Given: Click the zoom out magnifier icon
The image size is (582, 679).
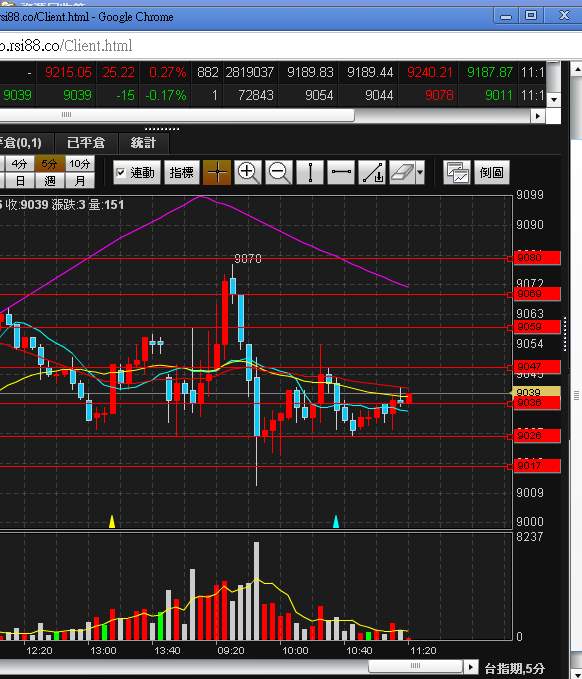Looking at the screenshot, I should (x=278, y=172).
